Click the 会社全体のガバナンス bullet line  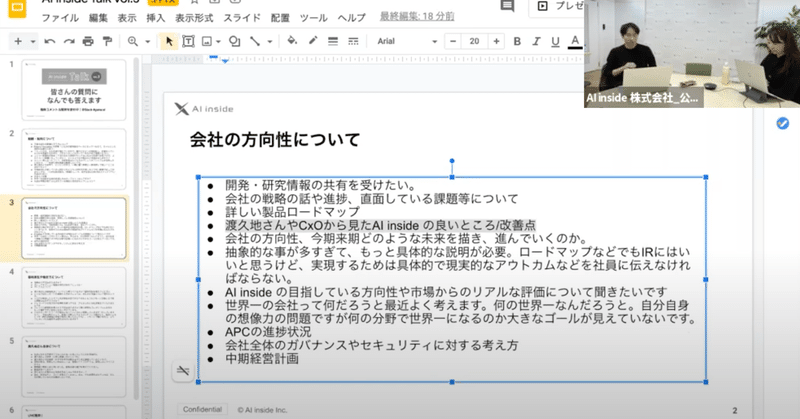371,345
